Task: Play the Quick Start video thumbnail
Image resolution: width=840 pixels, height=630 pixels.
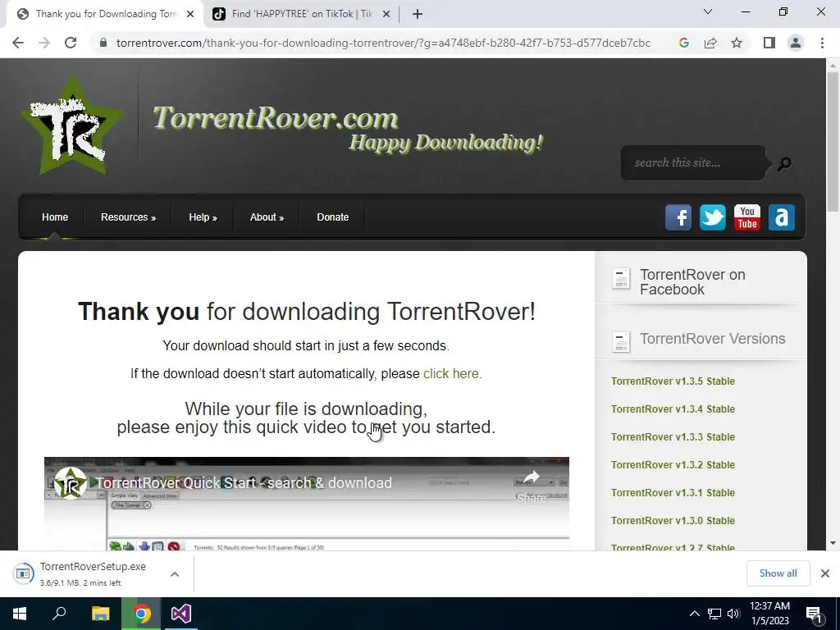Action: (x=307, y=504)
